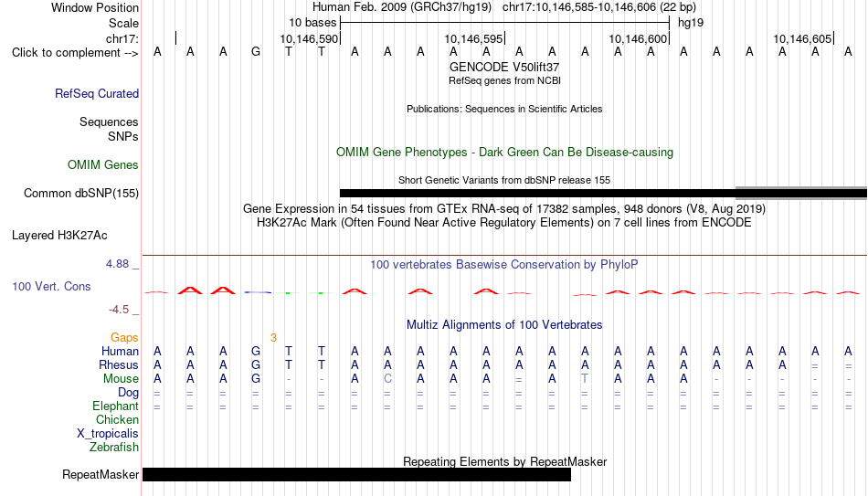Click the Gaps row label
Screen dimensions: 868x496
tap(124, 338)
